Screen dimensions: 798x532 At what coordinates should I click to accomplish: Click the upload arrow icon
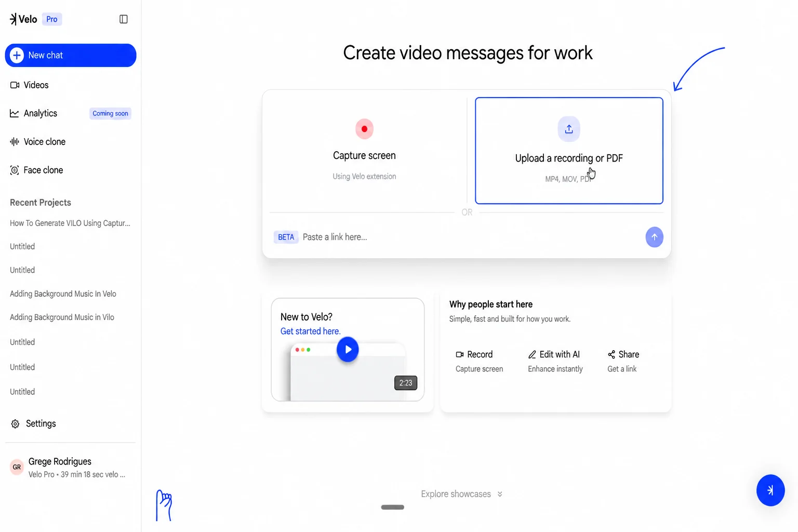pyautogui.click(x=569, y=129)
